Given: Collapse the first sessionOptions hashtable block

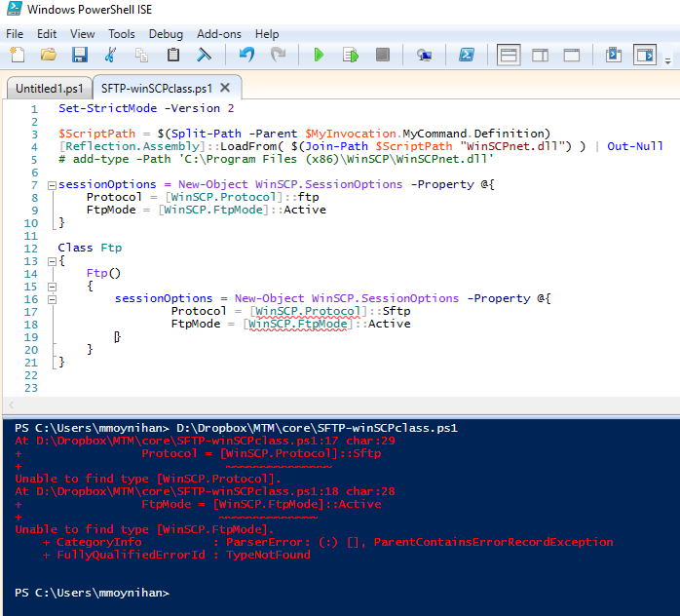Looking at the screenshot, I should (51, 184).
